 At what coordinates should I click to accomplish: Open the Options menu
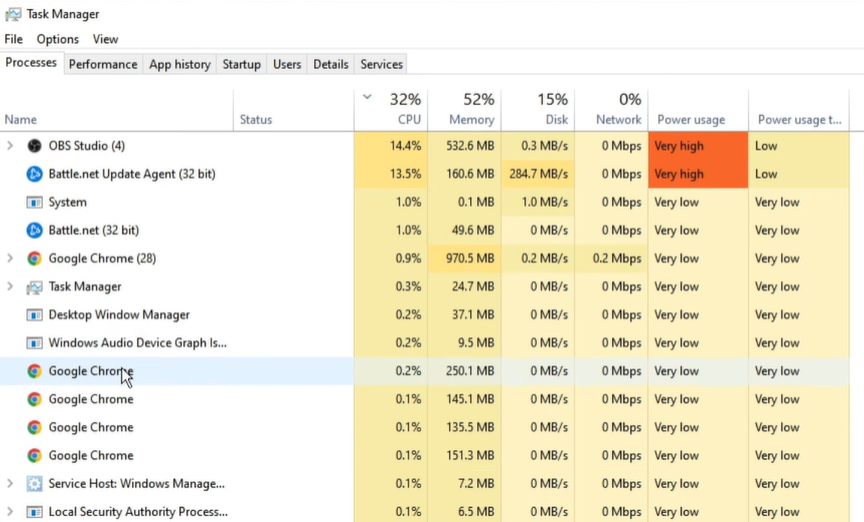(57, 39)
